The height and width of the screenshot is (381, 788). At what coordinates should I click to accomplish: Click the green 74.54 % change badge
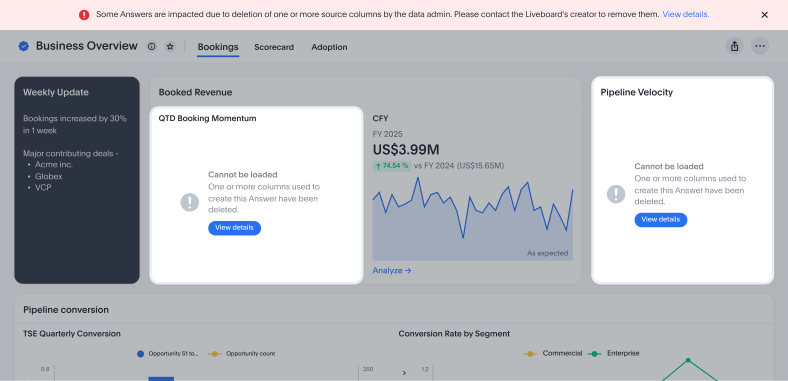[x=392, y=166]
